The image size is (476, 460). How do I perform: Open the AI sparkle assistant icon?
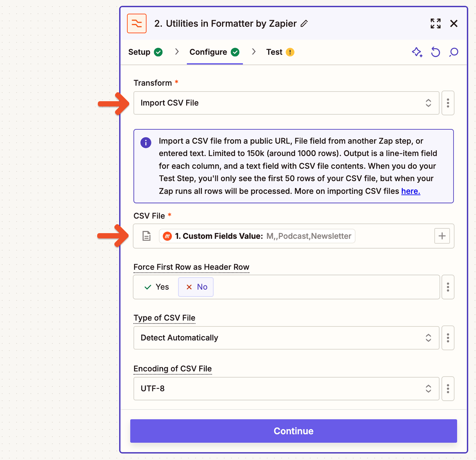click(x=417, y=52)
